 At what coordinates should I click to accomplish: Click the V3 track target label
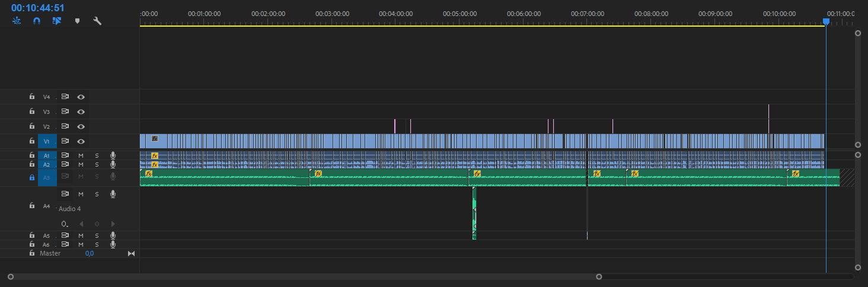pyautogui.click(x=47, y=111)
